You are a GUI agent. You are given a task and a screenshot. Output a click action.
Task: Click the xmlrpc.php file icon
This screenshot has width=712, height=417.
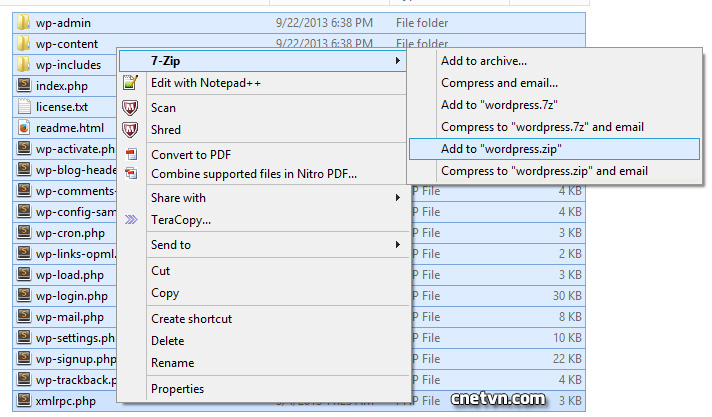(24, 400)
